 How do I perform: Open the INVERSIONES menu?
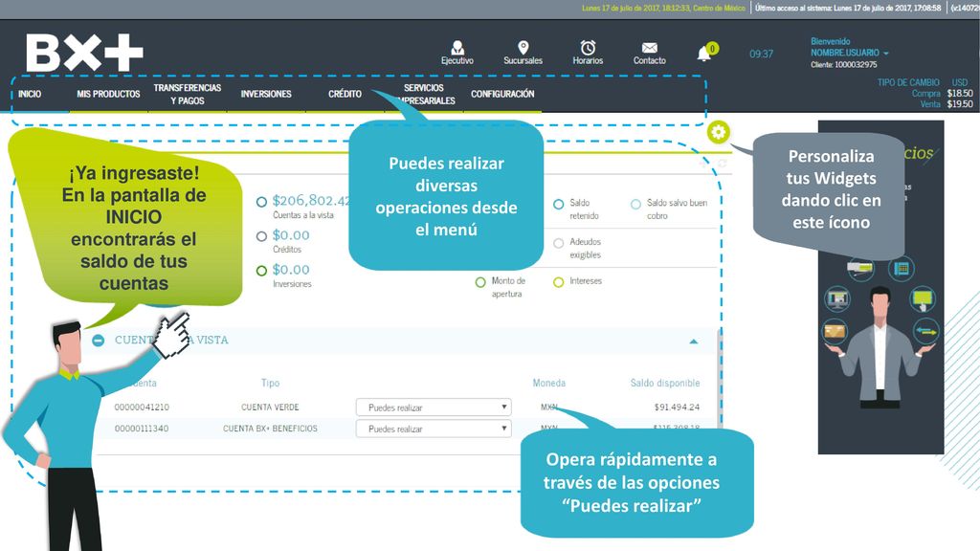point(266,94)
